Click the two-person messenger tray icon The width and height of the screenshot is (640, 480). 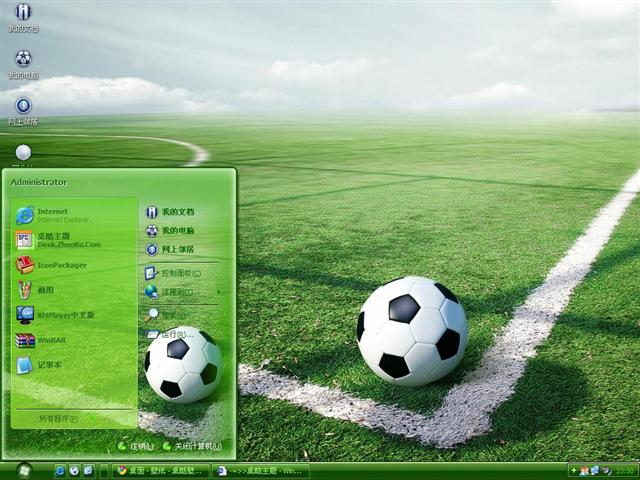[584, 471]
